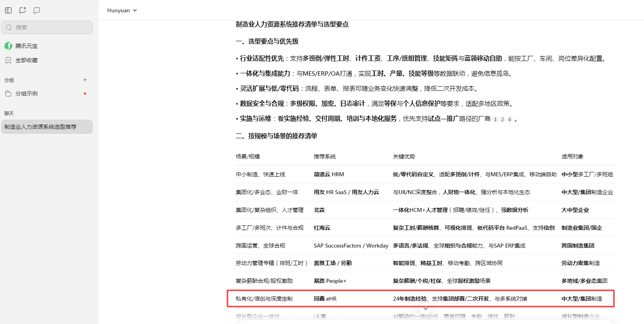Click 集团化/多业态、业财一体 row label
This screenshot has width=644, height=324.
[x=267, y=192]
